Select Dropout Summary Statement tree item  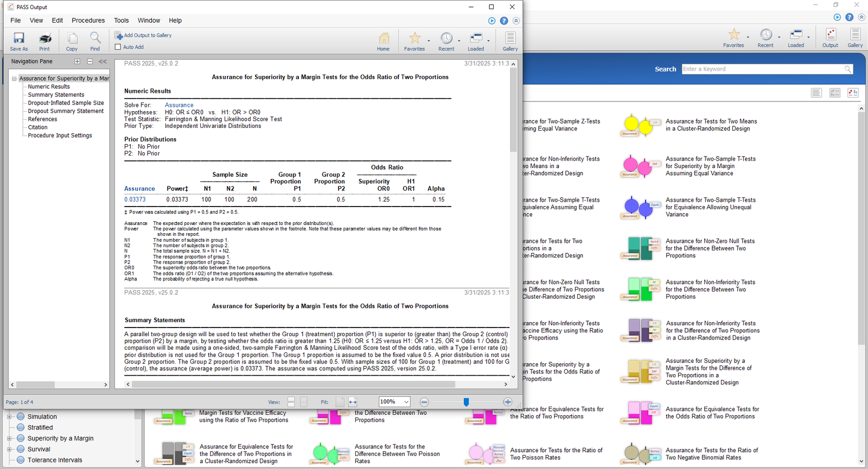pos(66,111)
